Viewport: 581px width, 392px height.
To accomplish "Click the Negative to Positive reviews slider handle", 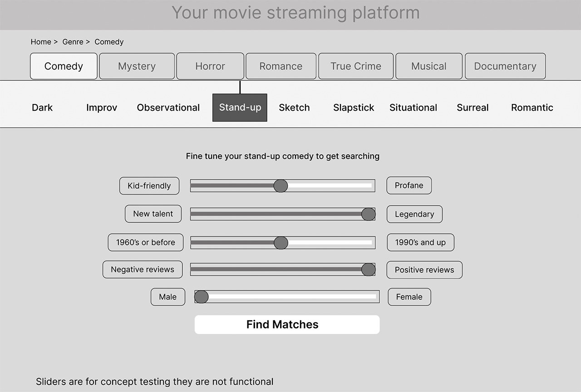I will pos(368,269).
